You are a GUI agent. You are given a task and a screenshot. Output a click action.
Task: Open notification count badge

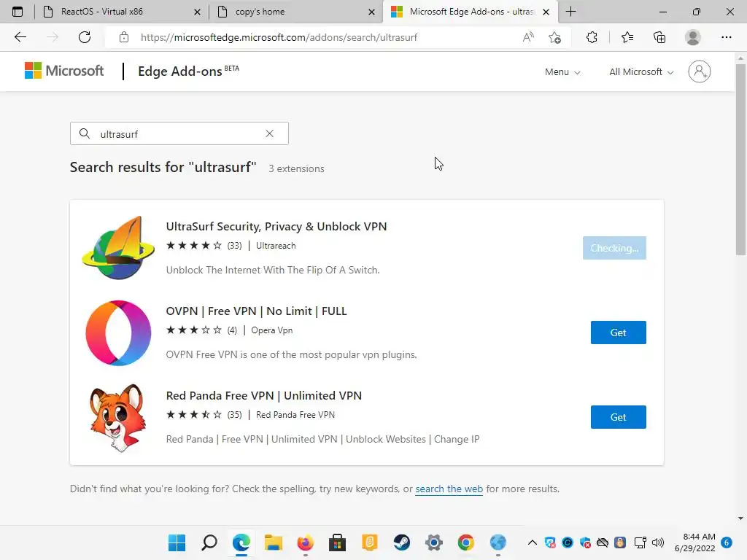(727, 542)
